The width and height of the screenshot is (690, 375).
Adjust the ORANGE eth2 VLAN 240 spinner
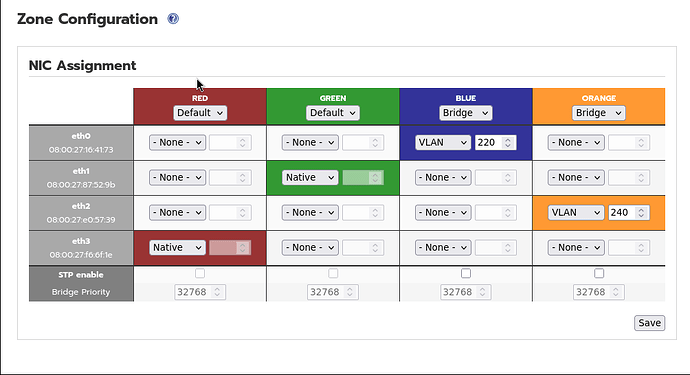tap(641, 213)
